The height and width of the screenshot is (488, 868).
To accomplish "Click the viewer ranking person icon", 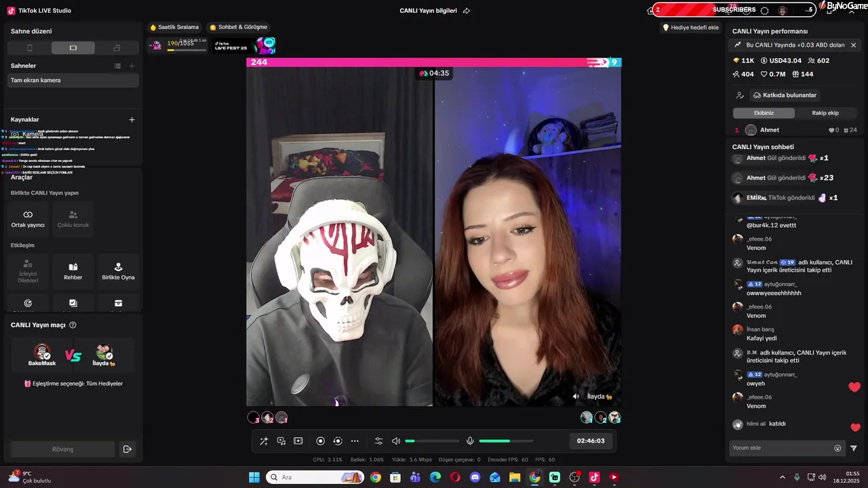I will (740, 96).
